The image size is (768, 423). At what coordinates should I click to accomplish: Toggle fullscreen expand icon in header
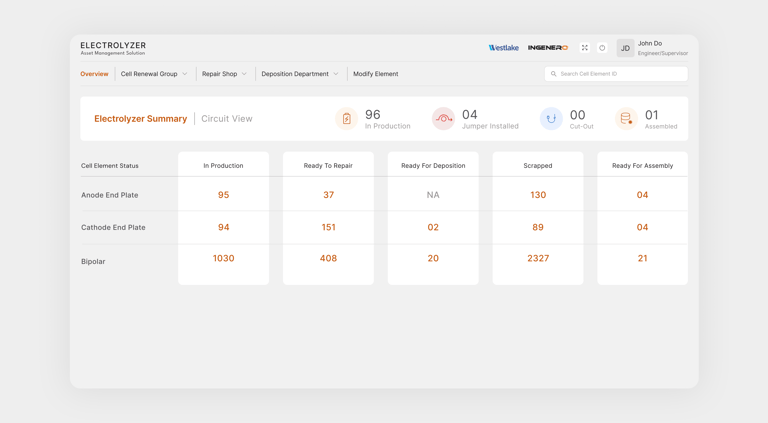pos(584,47)
